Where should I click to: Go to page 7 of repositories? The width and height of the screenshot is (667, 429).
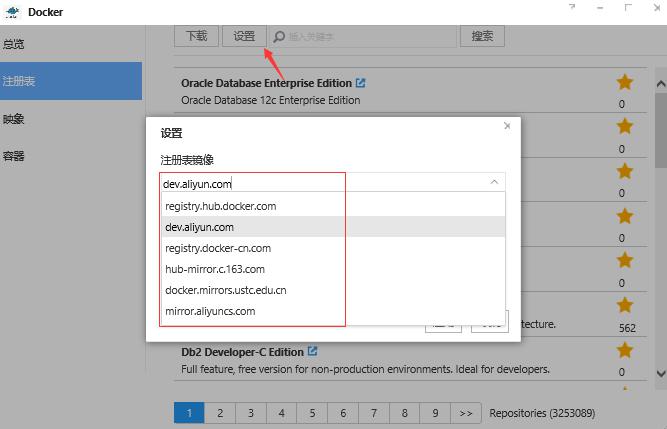click(374, 413)
